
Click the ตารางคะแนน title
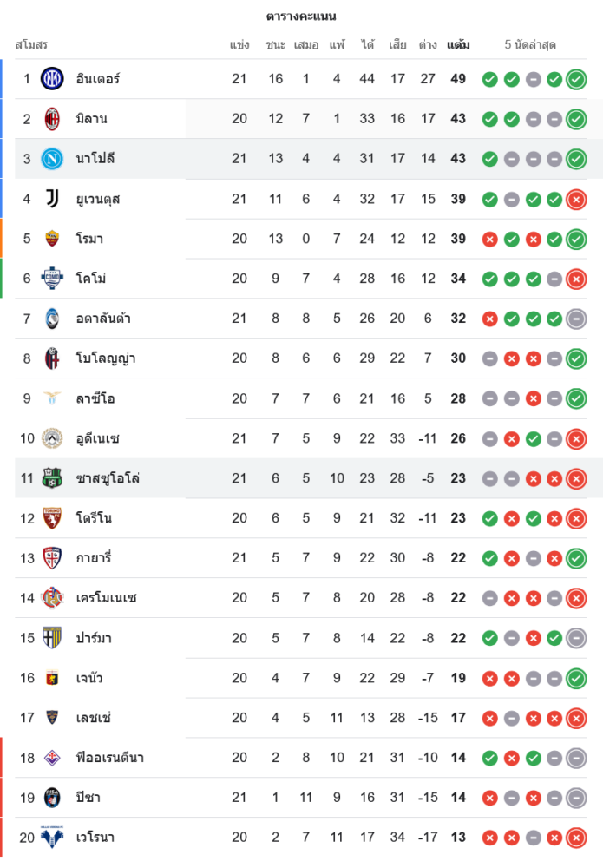point(301,16)
